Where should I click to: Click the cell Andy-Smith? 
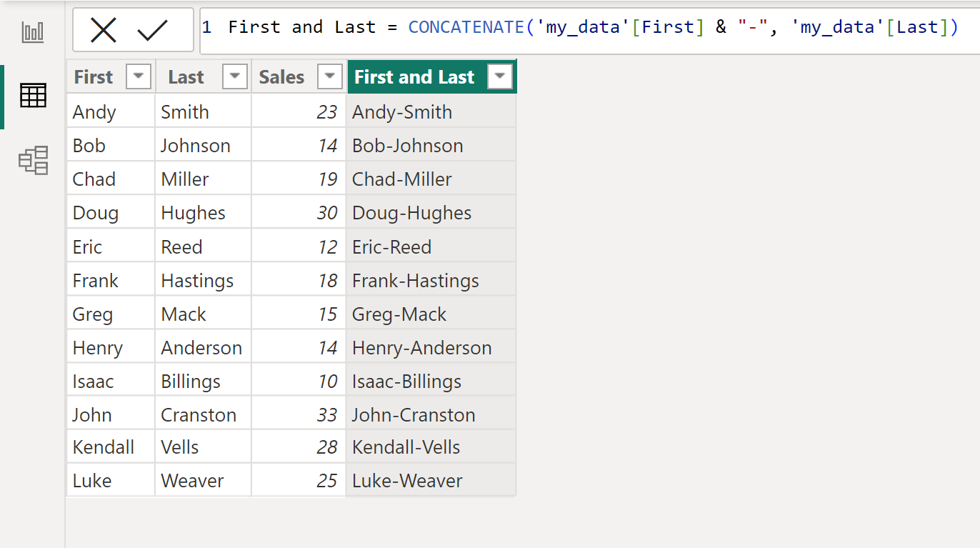(x=431, y=111)
